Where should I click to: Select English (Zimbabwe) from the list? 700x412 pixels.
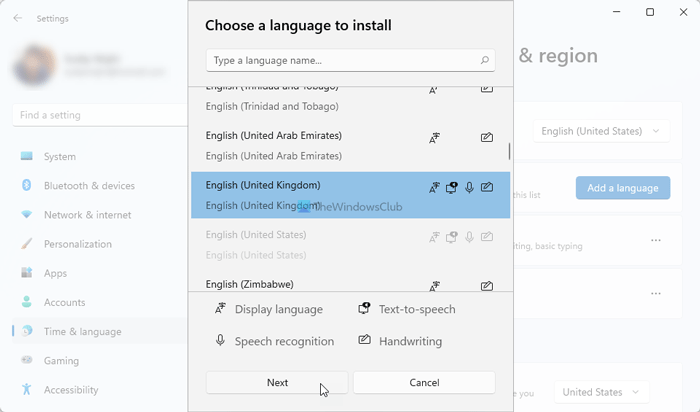point(250,285)
